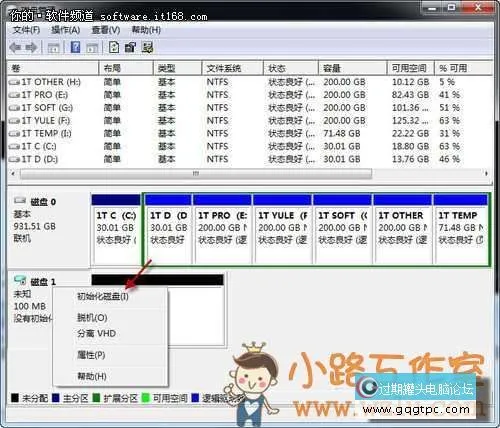The image size is (500, 428).
Task: Click the light green 可用空间 legend swatch
Action: 146,398
